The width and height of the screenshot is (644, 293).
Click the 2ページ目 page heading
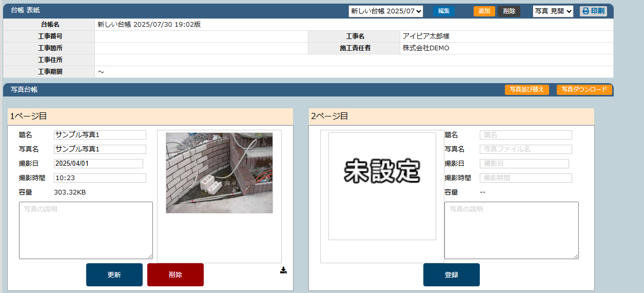[x=329, y=116]
